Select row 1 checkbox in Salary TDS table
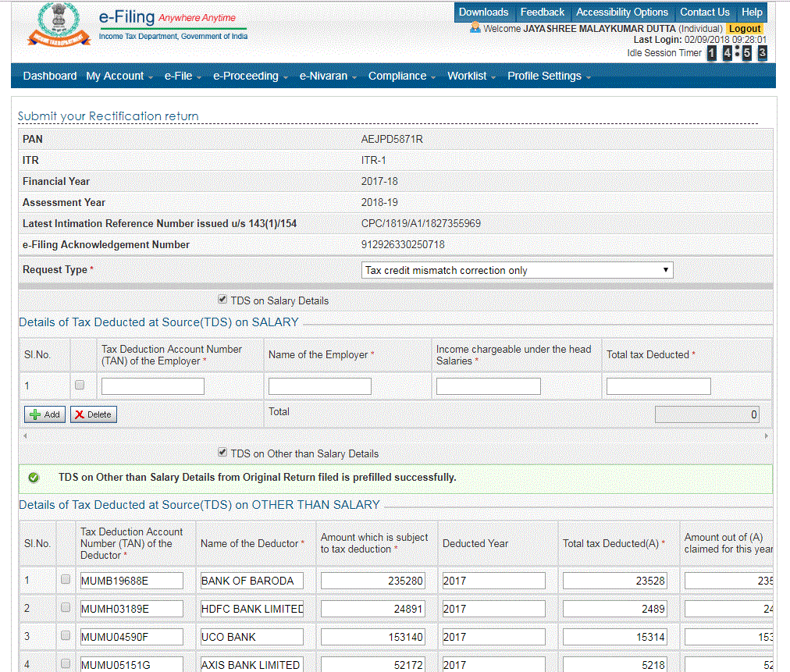 tap(80, 386)
